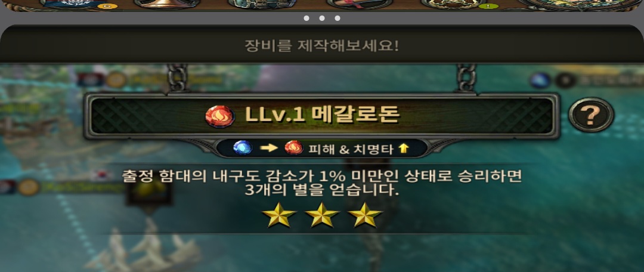Click the 피해 & 치명타 bonus label
644x272 pixels.
[351, 150]
